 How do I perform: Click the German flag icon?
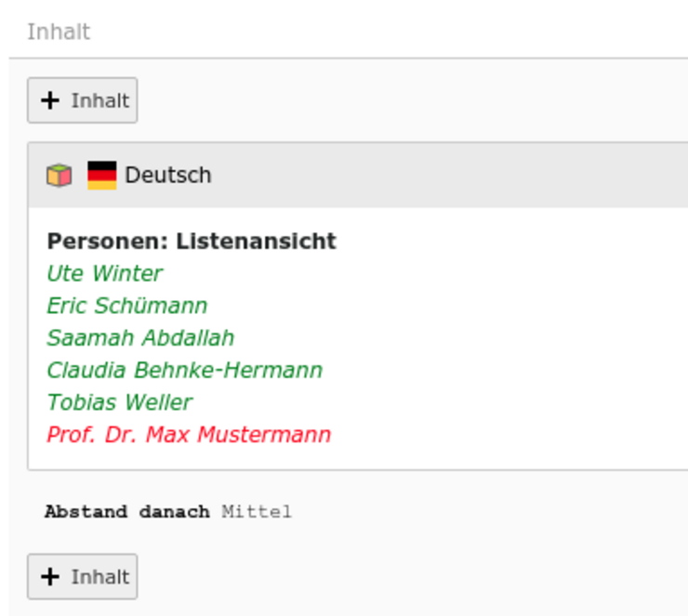102,175
